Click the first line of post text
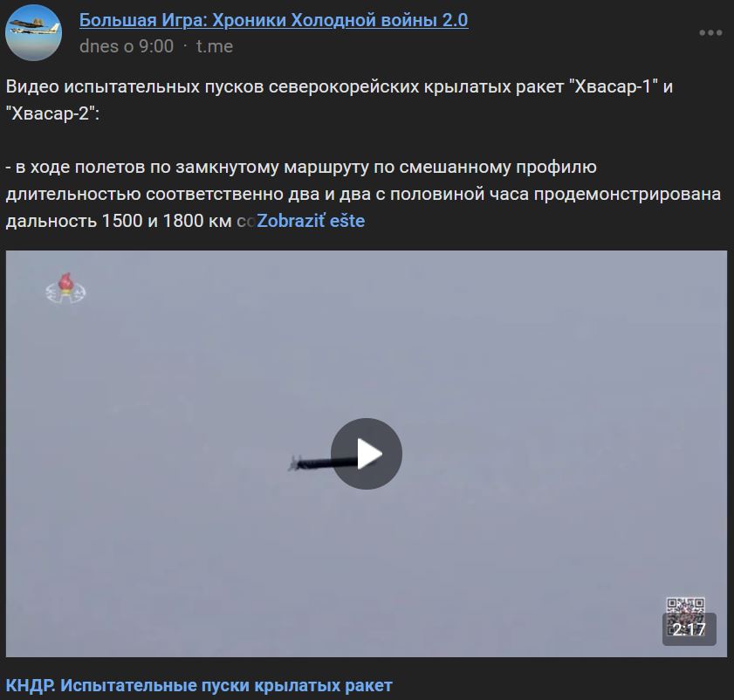This screenshot has height=700, width=734. point(340,86)
